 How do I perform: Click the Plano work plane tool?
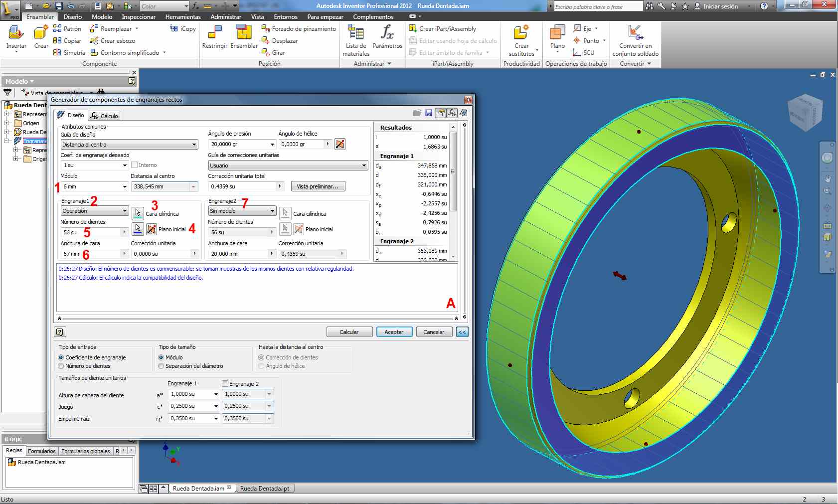557,38
